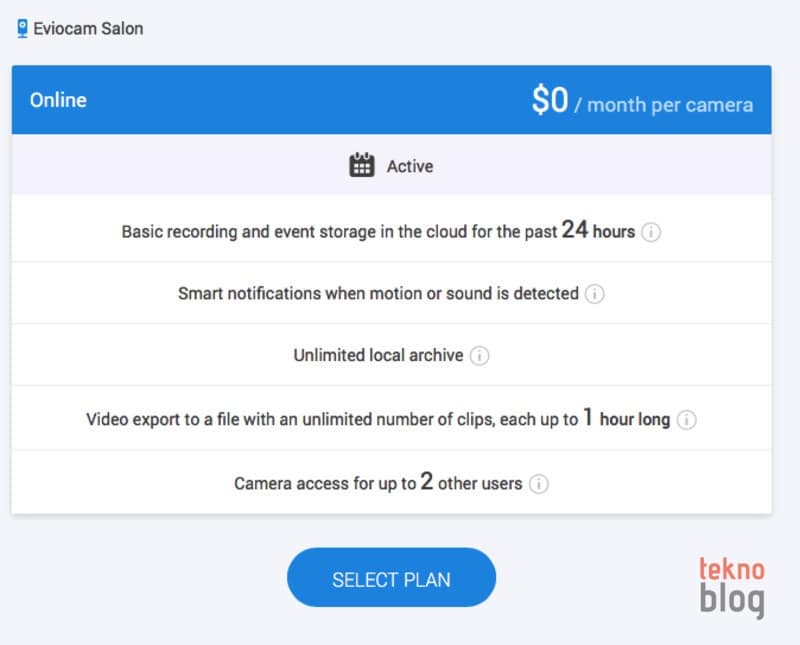The image size is (800, 645).
Task: Click the 1 hour long clip limit
Action: [x=627, y=419]
